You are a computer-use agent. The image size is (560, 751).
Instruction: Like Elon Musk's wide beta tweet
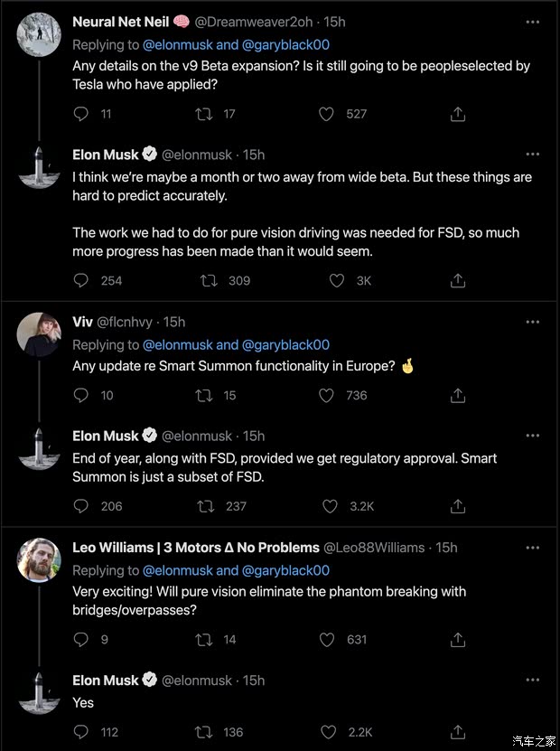337,281
